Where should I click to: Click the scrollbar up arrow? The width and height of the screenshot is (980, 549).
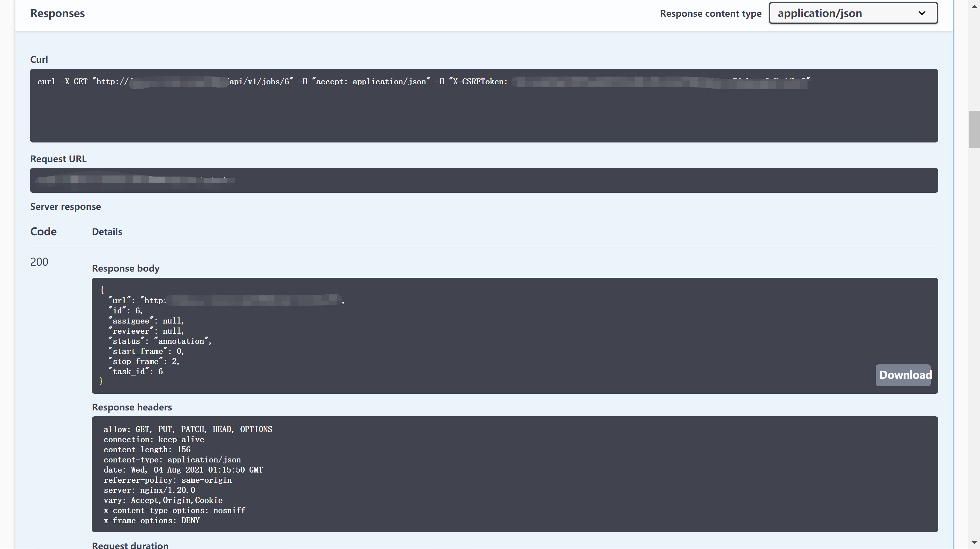(x=974, y=7)
